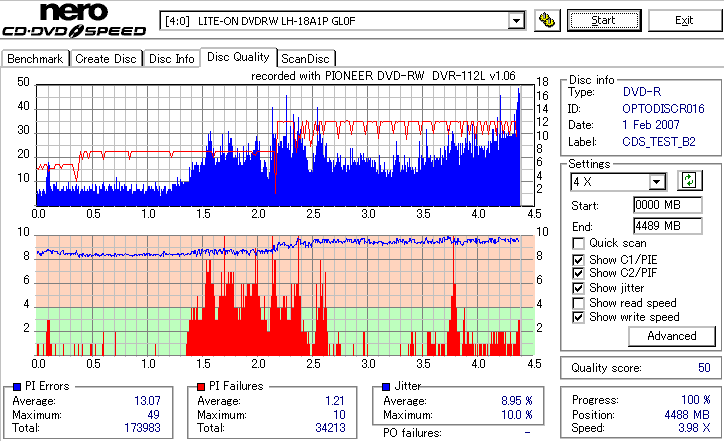Image resolution: width=724 pixels, height=441 pixels.
Task: Expand the 4 X scan speed dropdown
Action: click(656, 182)
